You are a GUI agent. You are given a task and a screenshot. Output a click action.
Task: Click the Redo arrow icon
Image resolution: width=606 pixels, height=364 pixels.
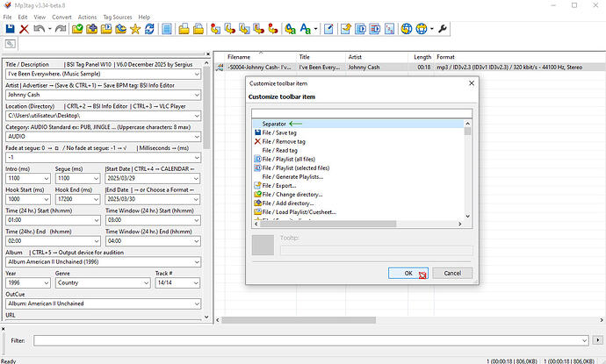[61, 29]
